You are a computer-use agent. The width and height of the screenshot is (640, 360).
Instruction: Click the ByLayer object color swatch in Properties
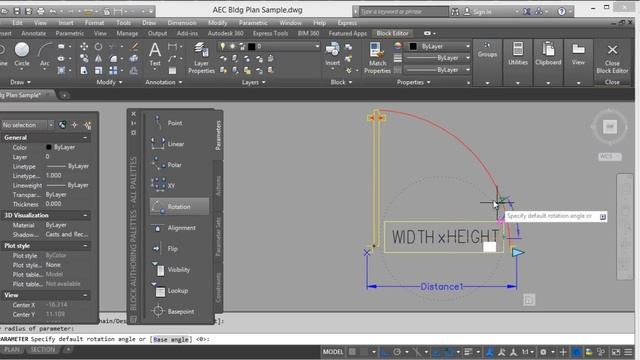pyautogui.click(x=413, y=46)
